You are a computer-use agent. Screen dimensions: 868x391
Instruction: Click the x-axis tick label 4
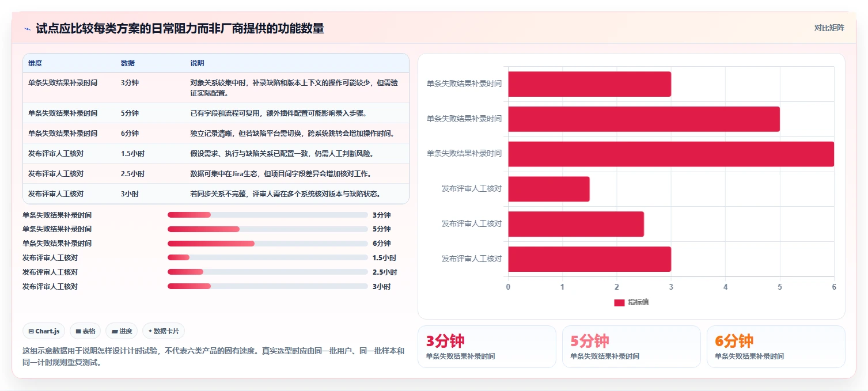725,287
